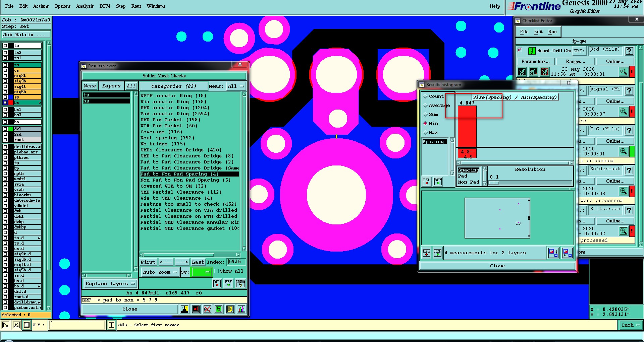Select Sum radio in Results histogram

pos(425,115)
